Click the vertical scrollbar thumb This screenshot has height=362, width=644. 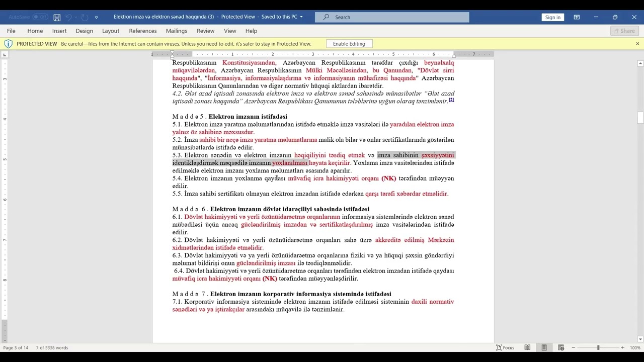640,118
